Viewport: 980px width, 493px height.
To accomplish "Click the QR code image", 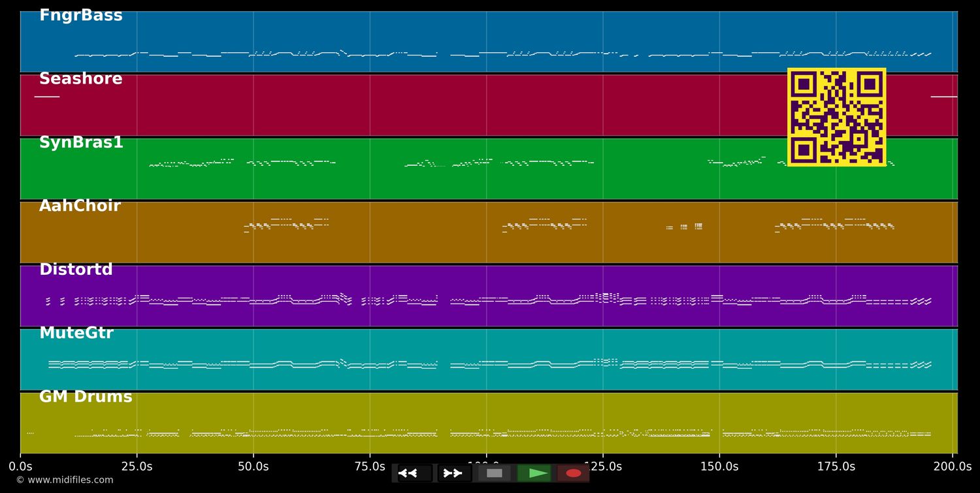I will point(836,117).
